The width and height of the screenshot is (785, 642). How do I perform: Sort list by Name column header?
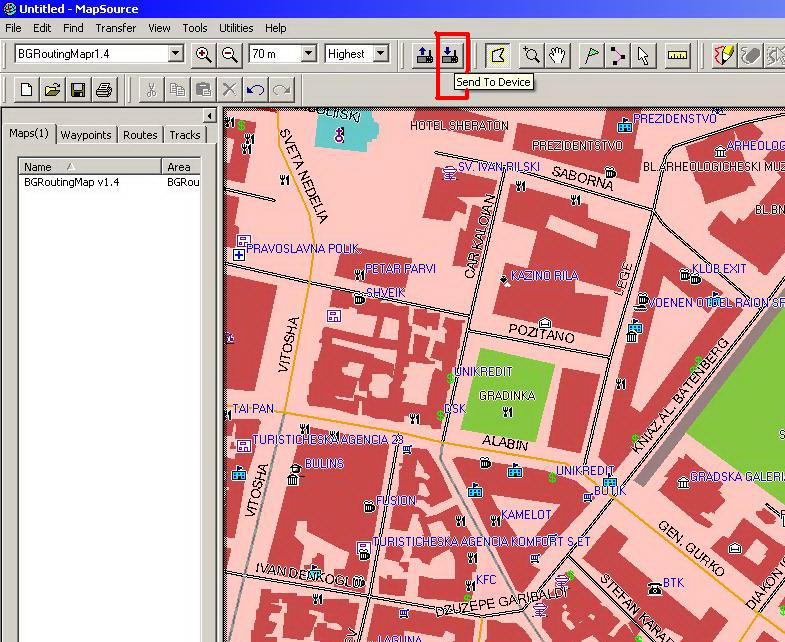pos(90,167)
